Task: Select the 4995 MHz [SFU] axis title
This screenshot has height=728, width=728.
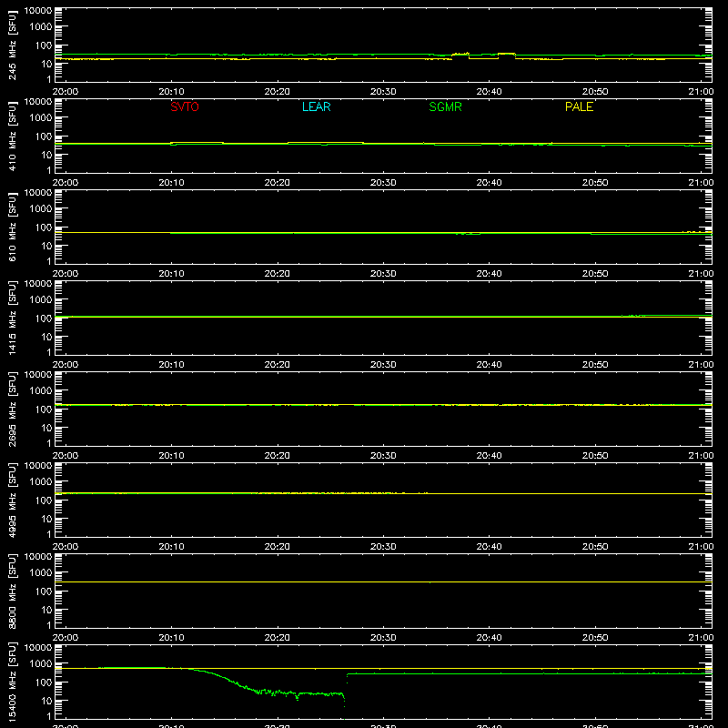Action: [x=12, y=500]
